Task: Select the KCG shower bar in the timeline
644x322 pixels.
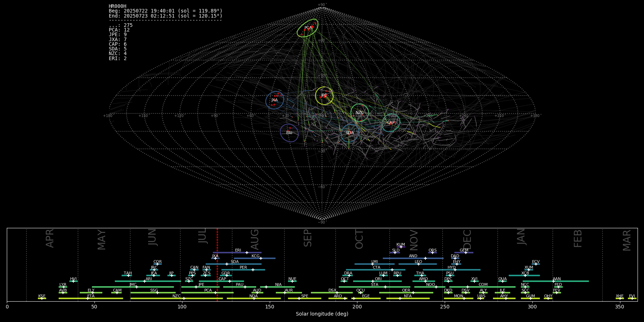Action: point(254,258)
